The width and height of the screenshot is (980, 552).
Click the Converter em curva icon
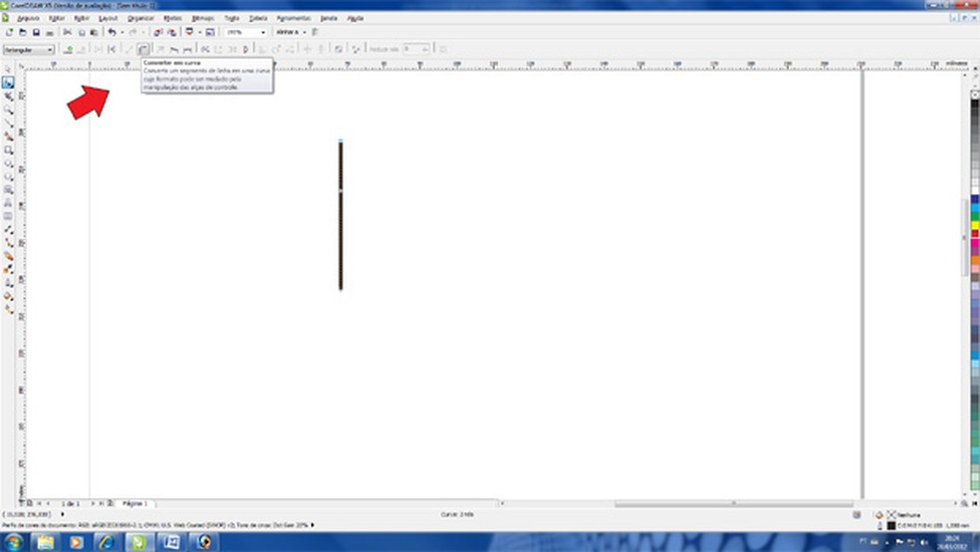tap(143, 50)
